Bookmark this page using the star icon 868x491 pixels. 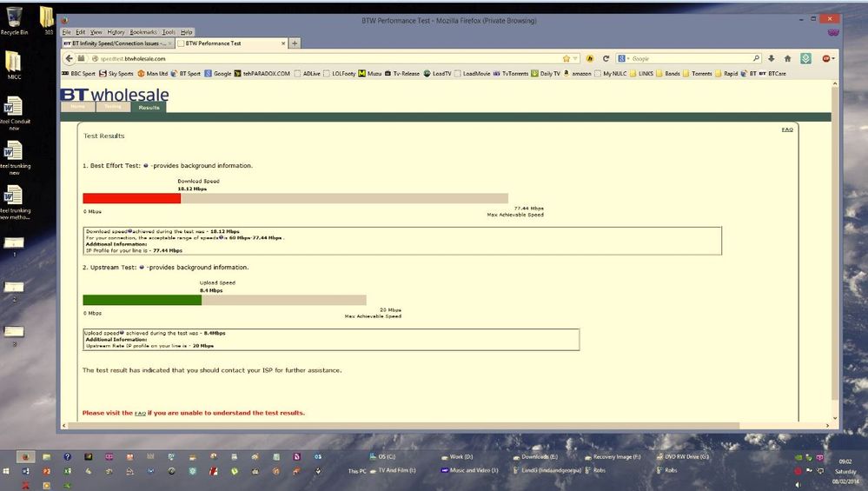[x=567, y=58]
